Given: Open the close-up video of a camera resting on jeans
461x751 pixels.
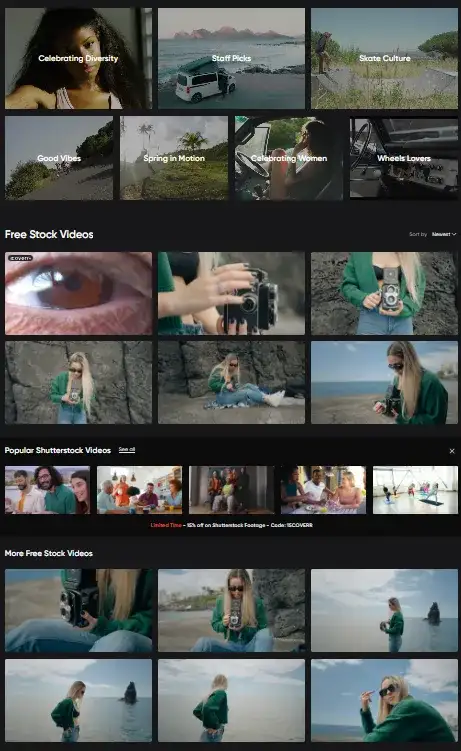Looking at the screenshot, I should 79,610.
